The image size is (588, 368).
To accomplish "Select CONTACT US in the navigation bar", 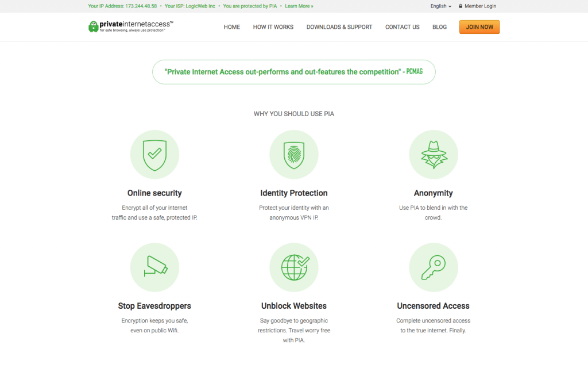I will pyautogui.click(x=403, y=27).
